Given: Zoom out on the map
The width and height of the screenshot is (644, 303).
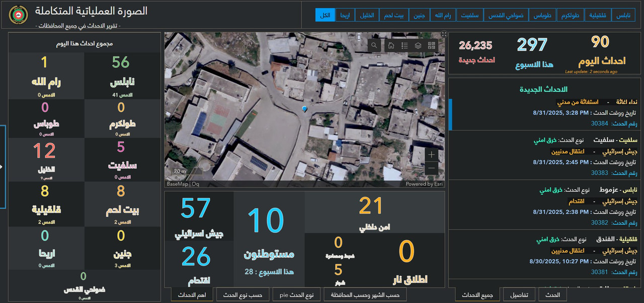Looking at the screenshot, I should point(431,168).
